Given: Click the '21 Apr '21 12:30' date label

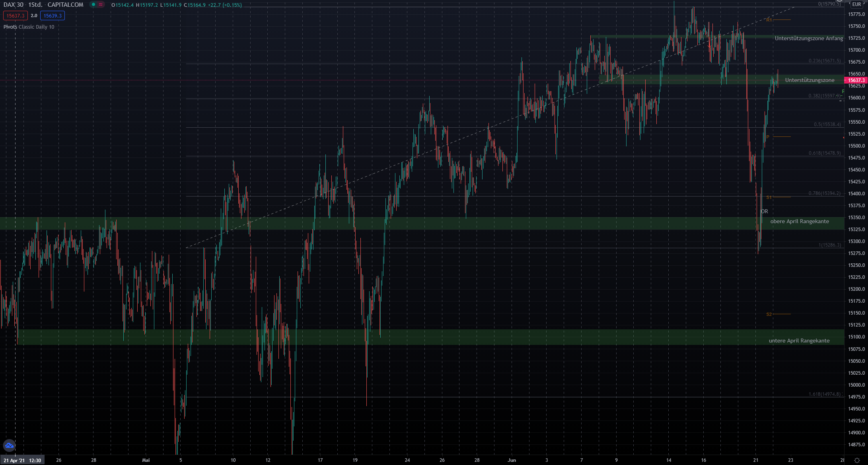Looking at the screenshot, I should tap(22, 460).
